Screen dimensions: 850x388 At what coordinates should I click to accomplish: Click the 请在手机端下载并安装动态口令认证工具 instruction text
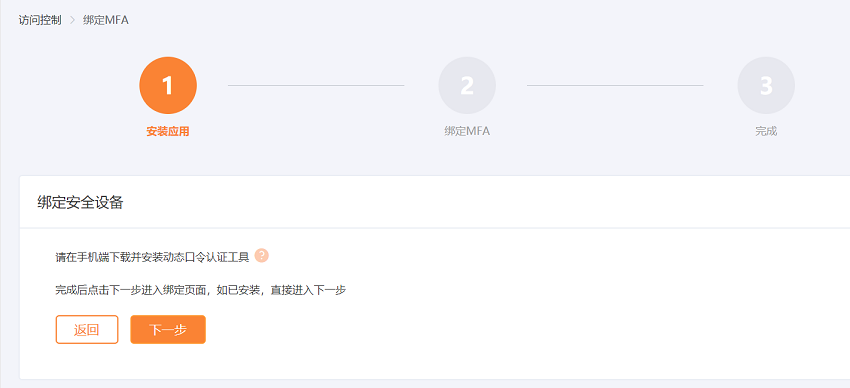click(152, 257)
